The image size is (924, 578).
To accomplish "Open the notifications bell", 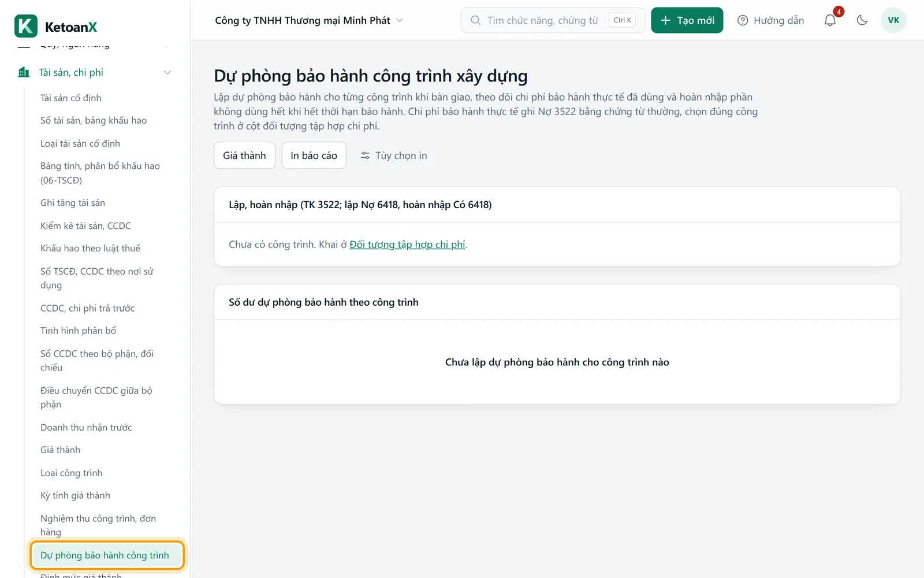I will pyautogui.click(x=830, y=20).
